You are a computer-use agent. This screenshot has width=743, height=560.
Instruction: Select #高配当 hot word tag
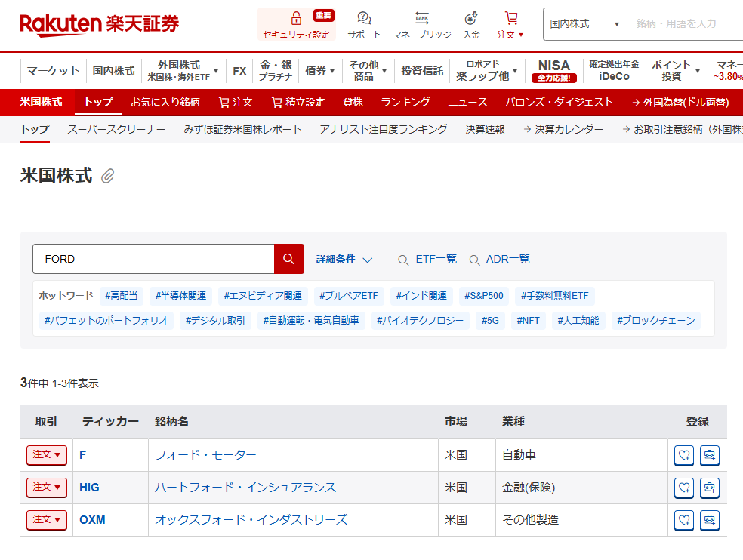[122, 296]
